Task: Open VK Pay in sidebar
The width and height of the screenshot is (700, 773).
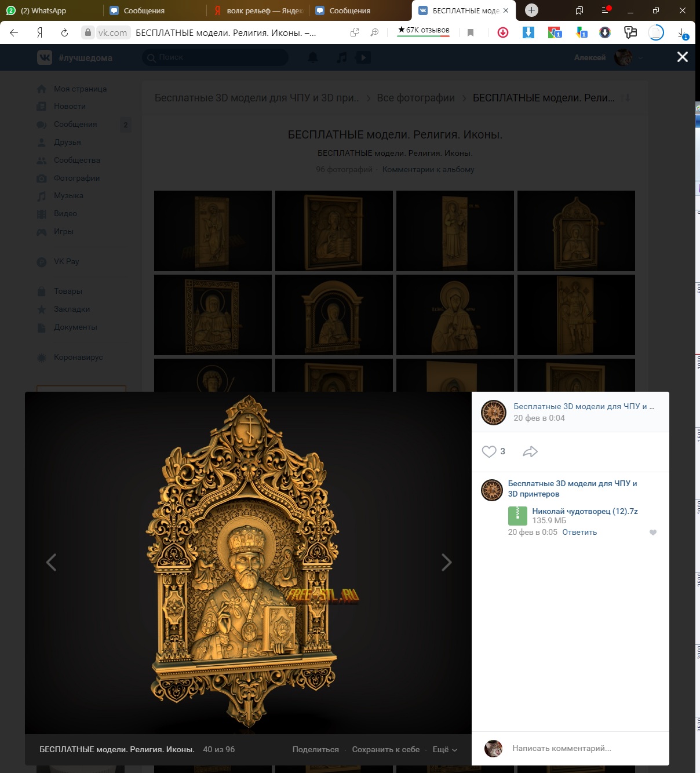Action: [67, 261]
